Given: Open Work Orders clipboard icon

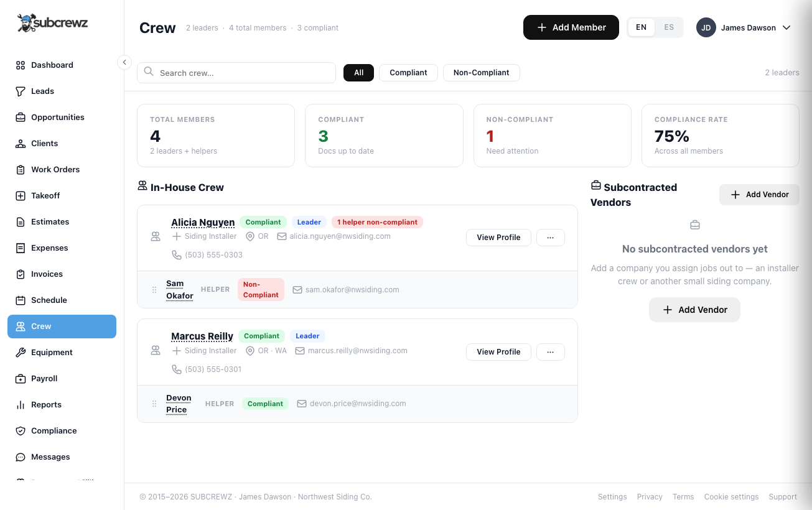Looking at the screenshot, I should pyautogui.click(x=21, y=170).
